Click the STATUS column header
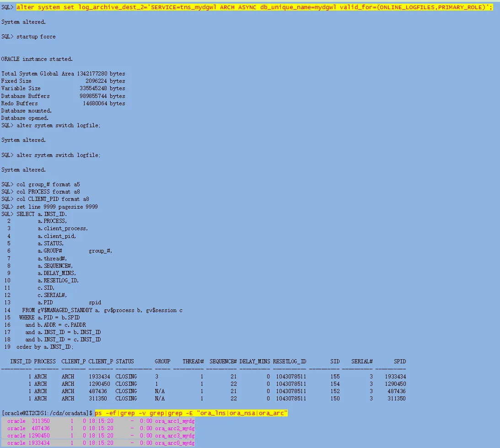500x448 pixels. coord(125,362)
